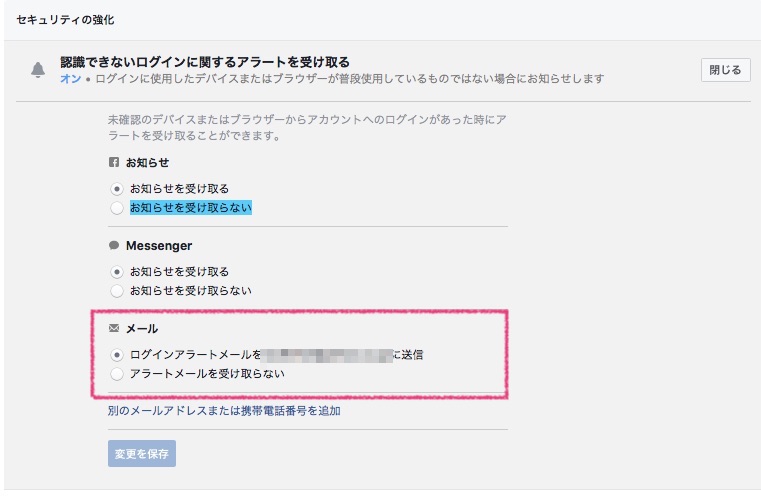Collapse the 認識できないログインに関するアラート heading
This screenshot has height=496, width=761.
205,62
